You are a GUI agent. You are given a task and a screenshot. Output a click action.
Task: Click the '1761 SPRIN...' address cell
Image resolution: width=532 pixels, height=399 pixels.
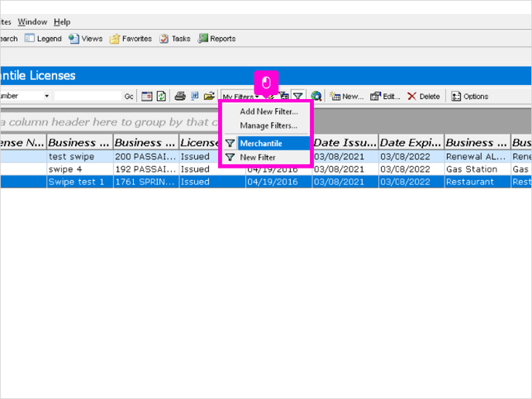(146, 182)
